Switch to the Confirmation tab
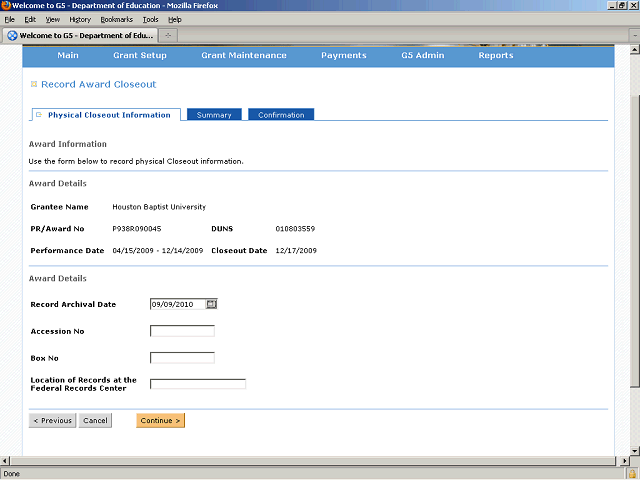This screenshot has height=480, width=640. point(281,115)
